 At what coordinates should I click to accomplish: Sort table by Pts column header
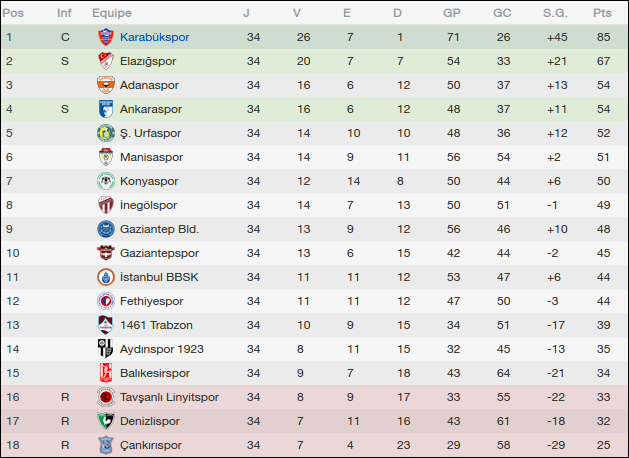click(601, 13)
